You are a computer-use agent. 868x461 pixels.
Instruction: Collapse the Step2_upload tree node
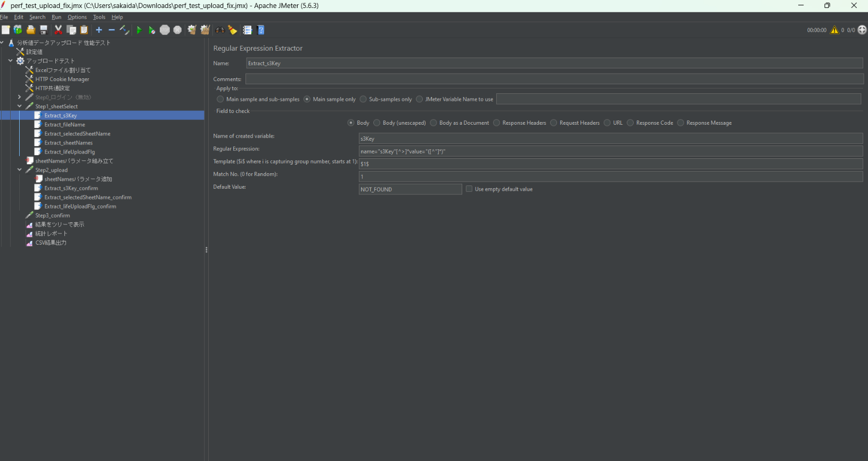tap(20, 170)
